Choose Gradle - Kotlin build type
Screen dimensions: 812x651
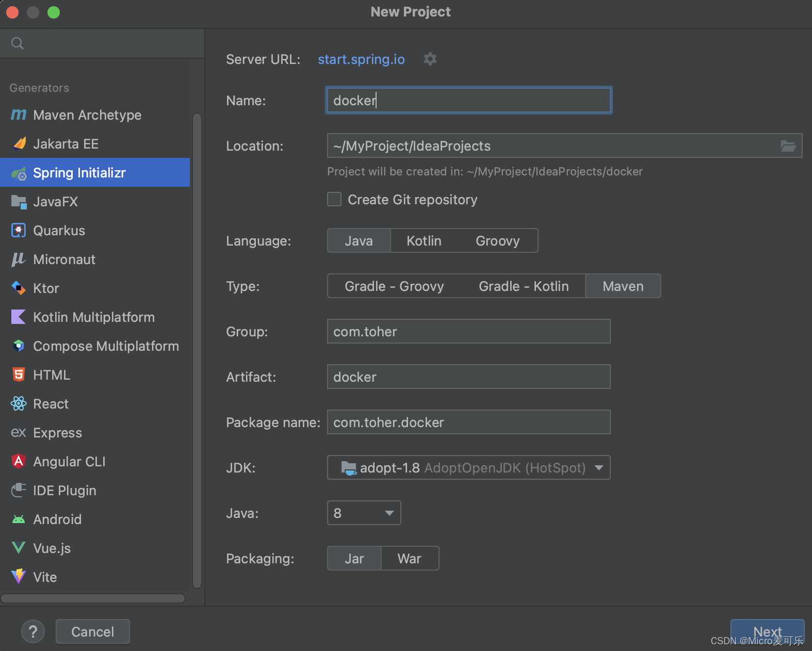coord(524,286)
